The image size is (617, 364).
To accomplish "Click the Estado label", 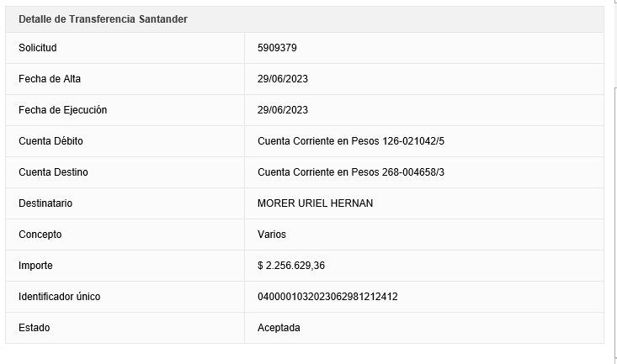I will point(34,328).
